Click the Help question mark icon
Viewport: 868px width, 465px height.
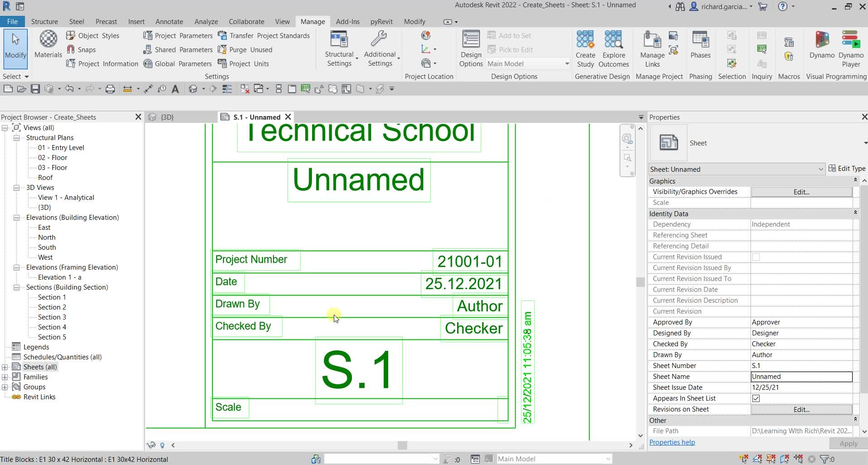(782, 6)
